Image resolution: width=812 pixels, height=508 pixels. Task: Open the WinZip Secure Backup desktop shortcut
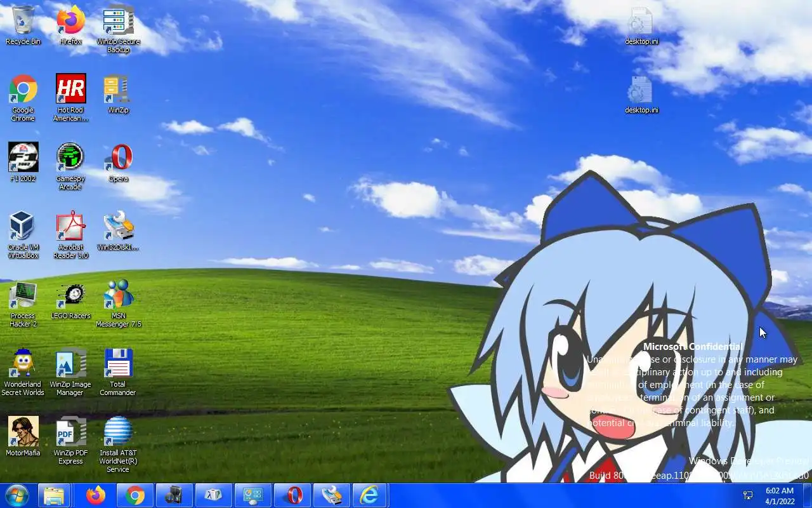coord(118,29)
